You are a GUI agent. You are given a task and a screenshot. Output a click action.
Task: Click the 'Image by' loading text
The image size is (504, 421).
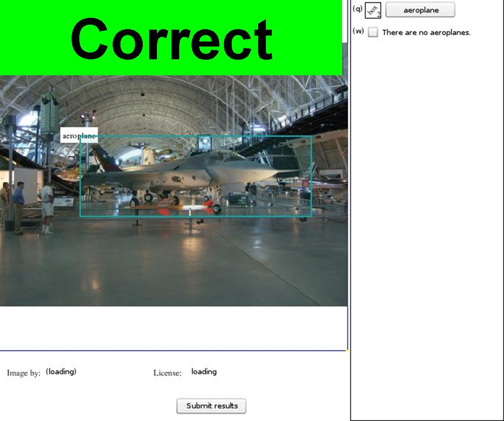click(61, 372)
